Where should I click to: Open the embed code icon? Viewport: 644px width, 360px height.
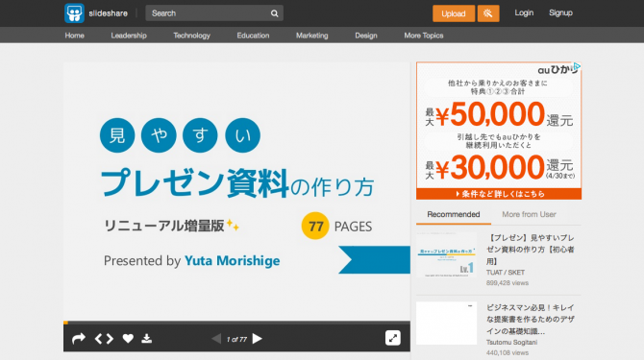pyautogui.click(x=104, y=339)
